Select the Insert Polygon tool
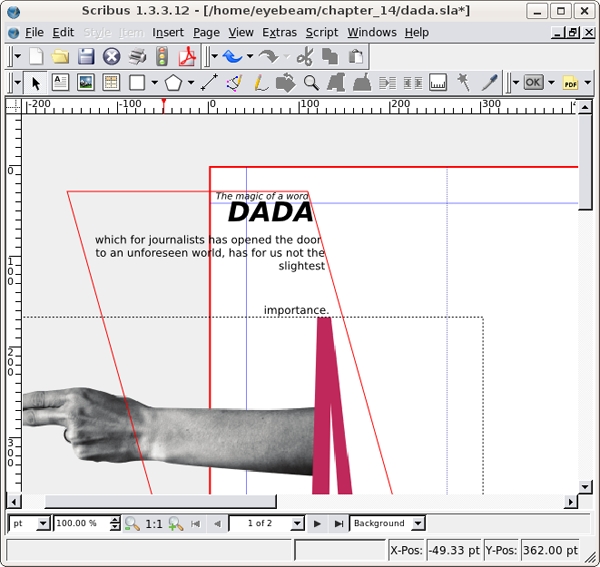Screen dimensions: 600x567 click(x=173, y=83)
